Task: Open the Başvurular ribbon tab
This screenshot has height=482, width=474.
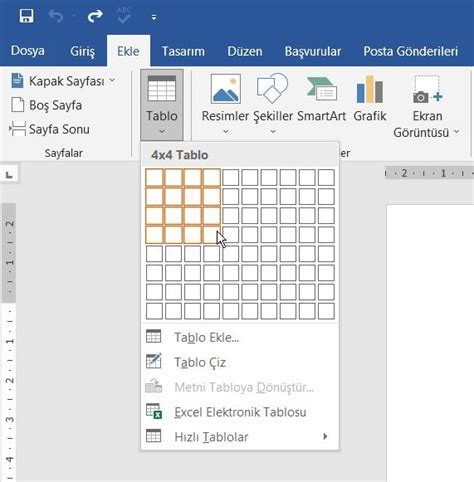Action: coord(313,51)
